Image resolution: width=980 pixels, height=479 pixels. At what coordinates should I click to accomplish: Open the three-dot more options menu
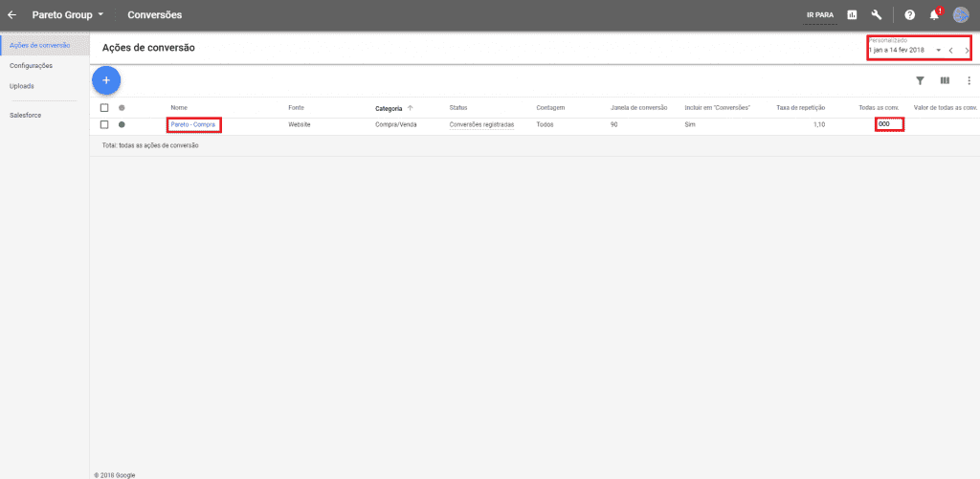point(968,81)
